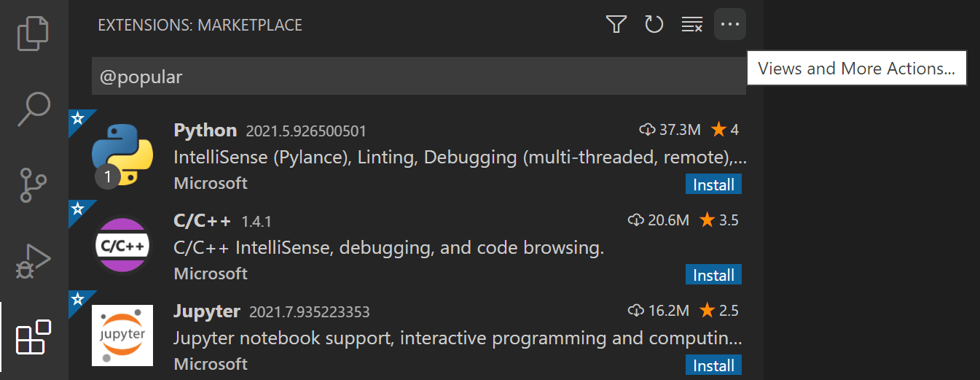Open the Python extension logo

click(122, 154)
